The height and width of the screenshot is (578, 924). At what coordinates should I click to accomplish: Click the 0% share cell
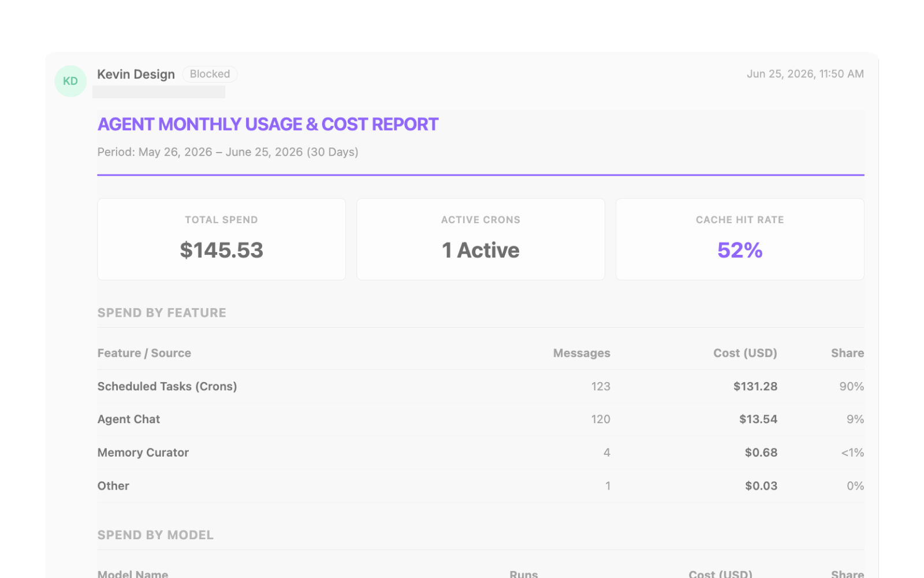[x=855, y=486]
